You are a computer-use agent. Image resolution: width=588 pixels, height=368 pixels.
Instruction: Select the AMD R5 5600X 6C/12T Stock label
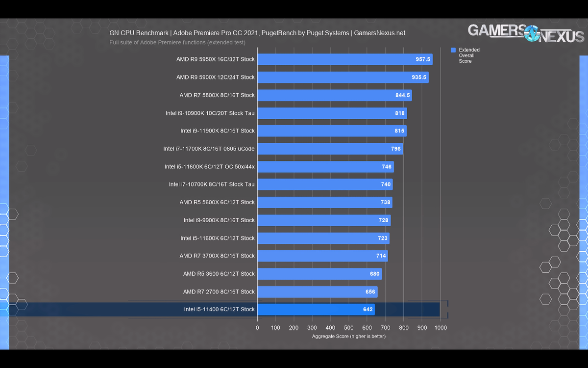(x=217, y=202)
